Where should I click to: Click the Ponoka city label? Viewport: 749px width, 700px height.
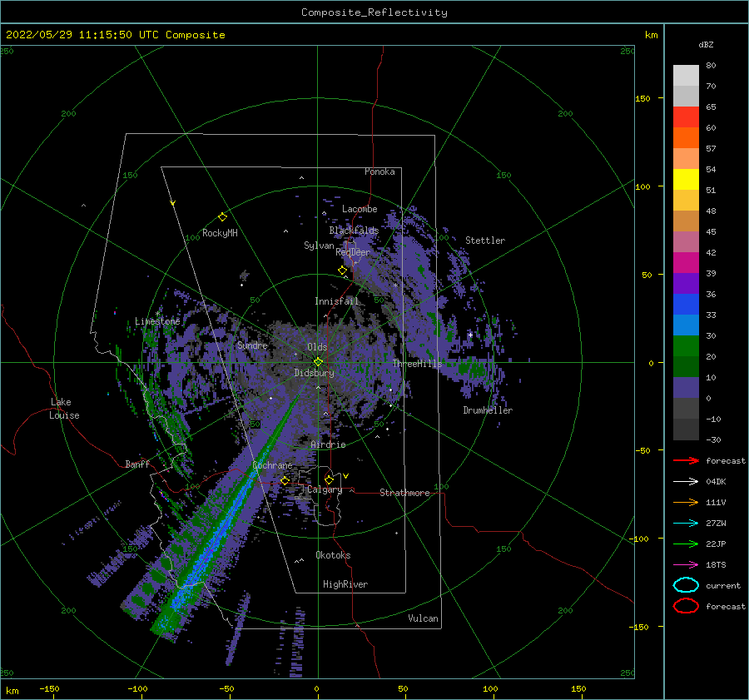tap(379, 171)
